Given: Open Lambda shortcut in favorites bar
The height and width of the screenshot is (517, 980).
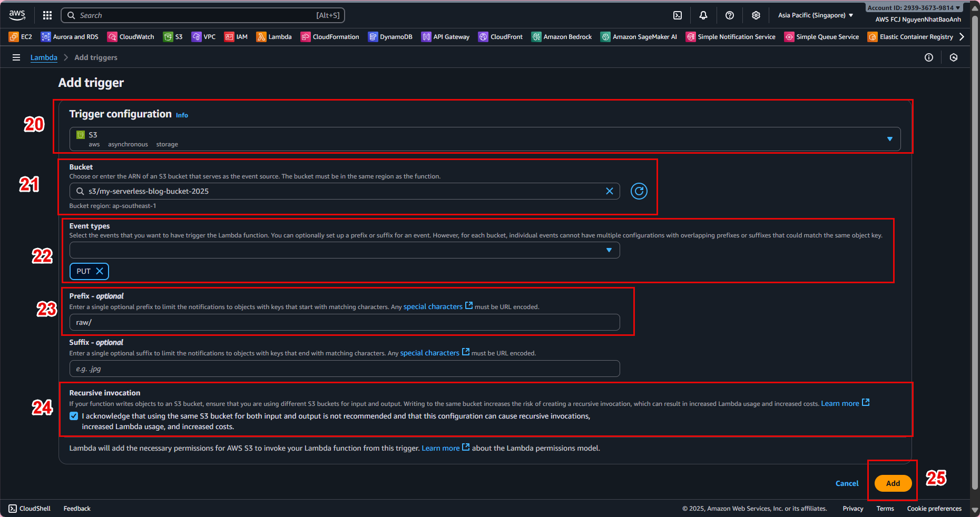Looking at the screenshot, I should pos(274,37).
